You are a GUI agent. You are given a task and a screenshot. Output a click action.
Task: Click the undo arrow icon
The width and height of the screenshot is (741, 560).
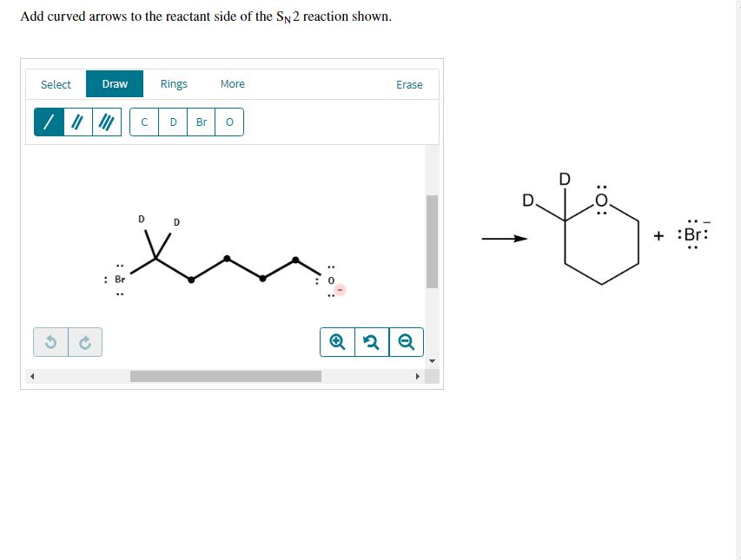tap(50, 342)
